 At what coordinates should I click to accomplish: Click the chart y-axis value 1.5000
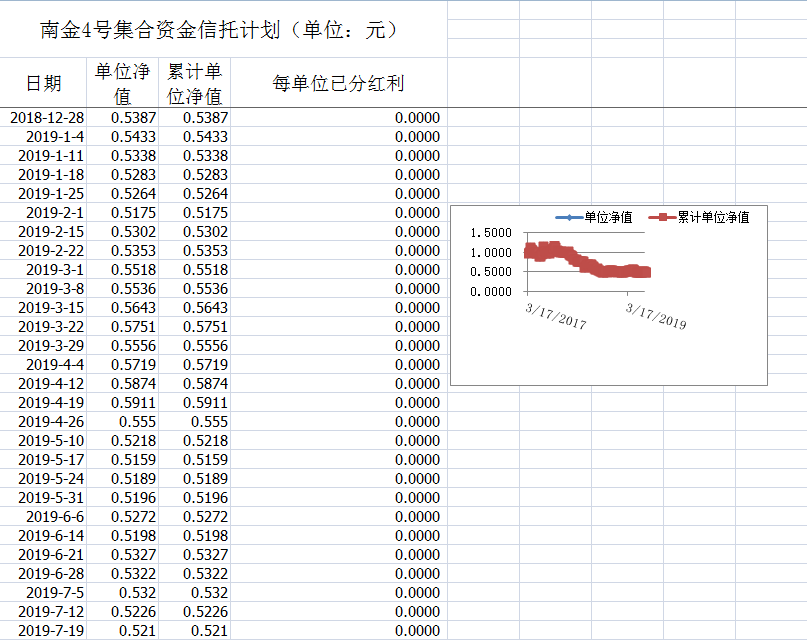tap(491, 233)
